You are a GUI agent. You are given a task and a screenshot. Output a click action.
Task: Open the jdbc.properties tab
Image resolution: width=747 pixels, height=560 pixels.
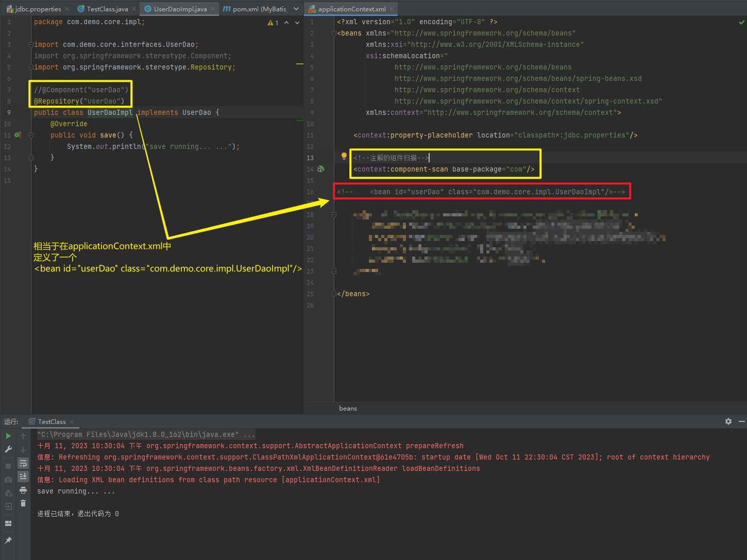[x=38, y=9]
